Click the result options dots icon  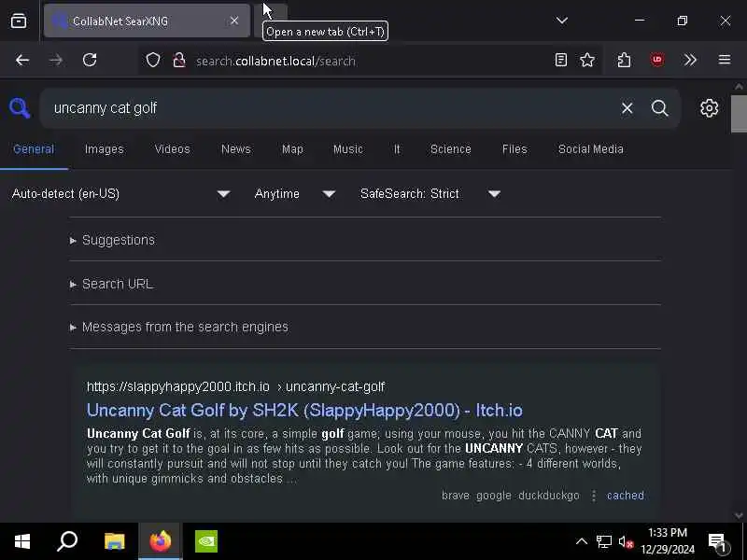pos(594,496)
